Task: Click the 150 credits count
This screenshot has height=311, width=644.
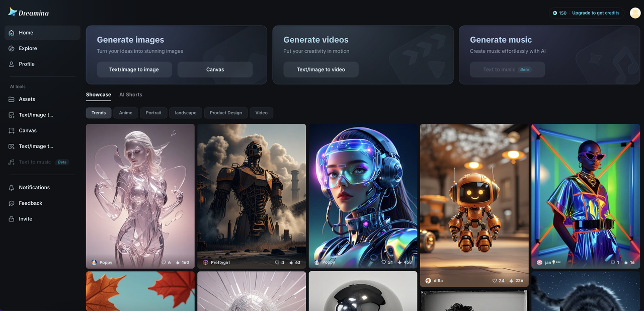Action: 562,13
